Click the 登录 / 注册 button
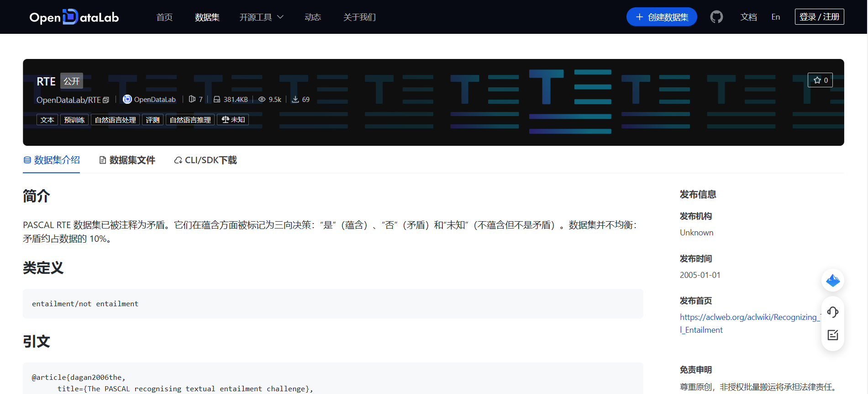Screen dimensions: 868x394 click(x=819, y=17)
